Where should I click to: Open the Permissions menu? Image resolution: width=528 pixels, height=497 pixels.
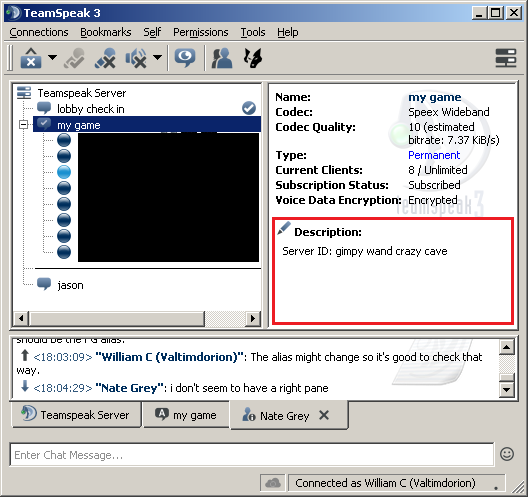click(201, 32)
